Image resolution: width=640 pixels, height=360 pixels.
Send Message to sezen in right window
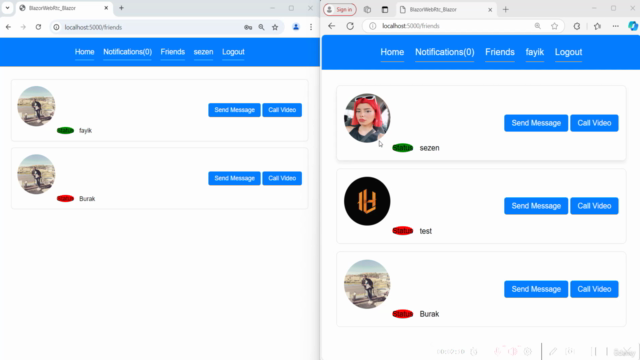(536, 123)
